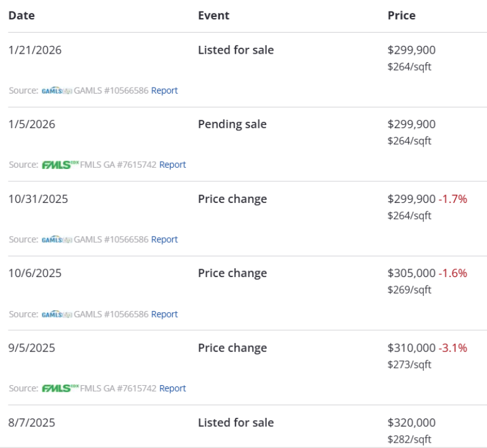Screen dimensions: 487x448
Task: Click the FMLS logo under the 1/5/2026 entry
Action: click(60, 165)
